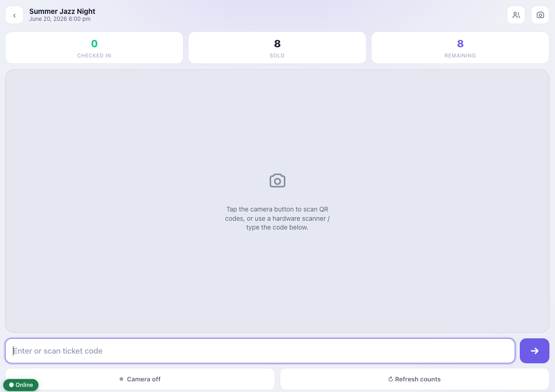This screenshot has height=392, width=555.
Task: Go back using the chevron button
Action: tap(14, 15)
